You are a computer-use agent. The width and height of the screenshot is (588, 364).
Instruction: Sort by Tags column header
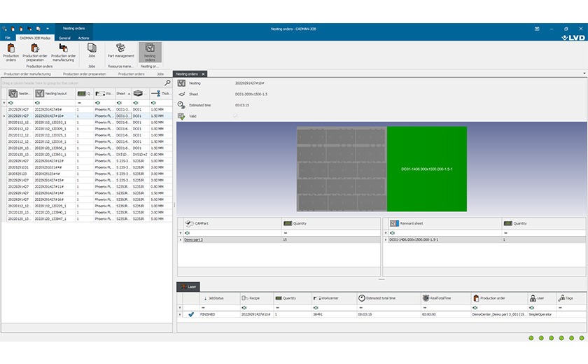coord(570,298)
